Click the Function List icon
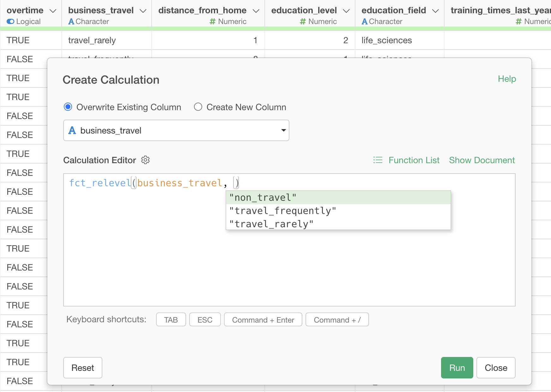Image resolution: width=551 pixels, height=392 pixels. [x=378, y=160]
